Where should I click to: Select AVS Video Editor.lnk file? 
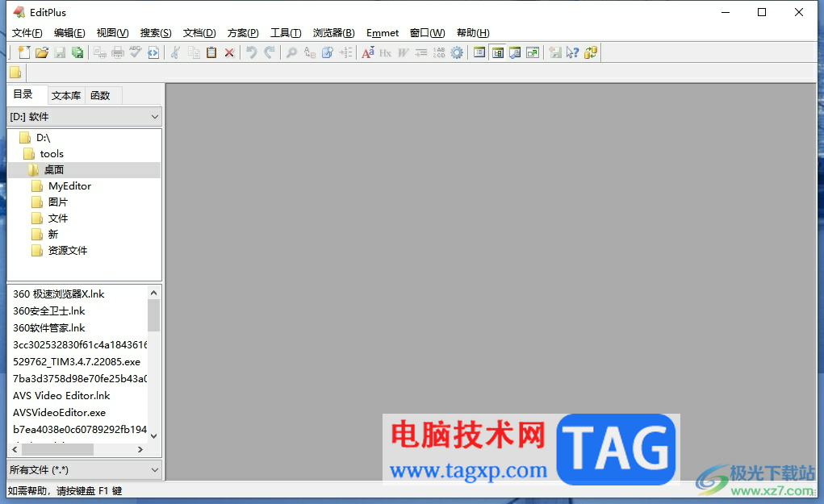point(61,395)
